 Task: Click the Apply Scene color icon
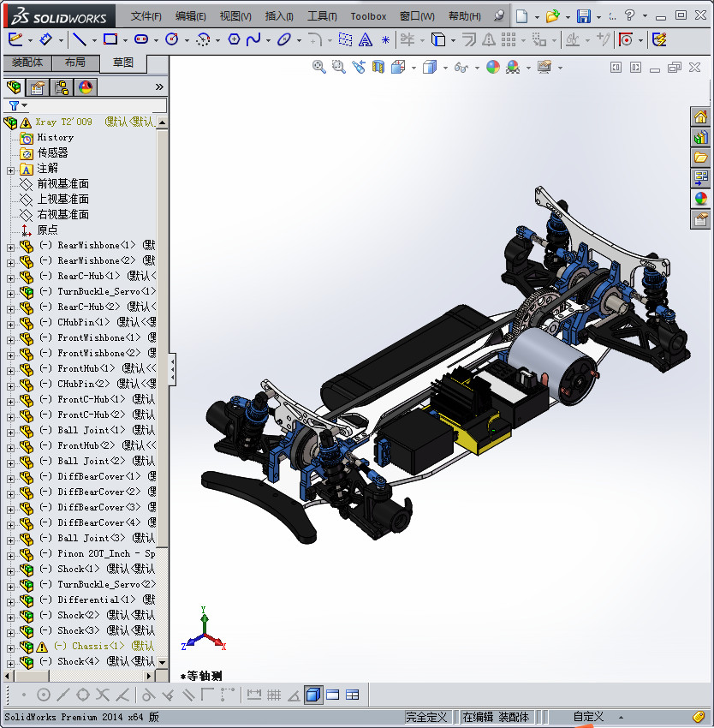tap(513, 68)
